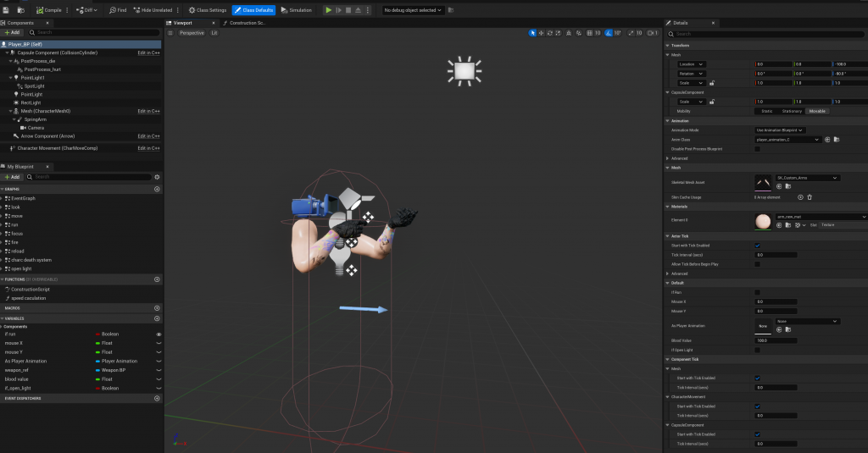Toggle Mesh scale lock icon

click(x=712, y=83)
